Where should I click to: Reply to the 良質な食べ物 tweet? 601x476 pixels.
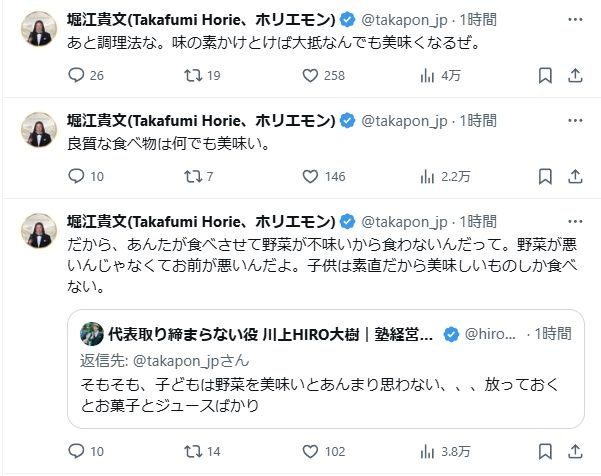76,176
